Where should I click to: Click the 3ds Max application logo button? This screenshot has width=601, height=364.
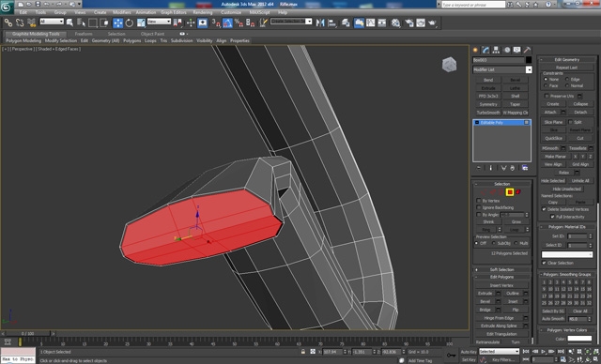[x=7, y=7]
